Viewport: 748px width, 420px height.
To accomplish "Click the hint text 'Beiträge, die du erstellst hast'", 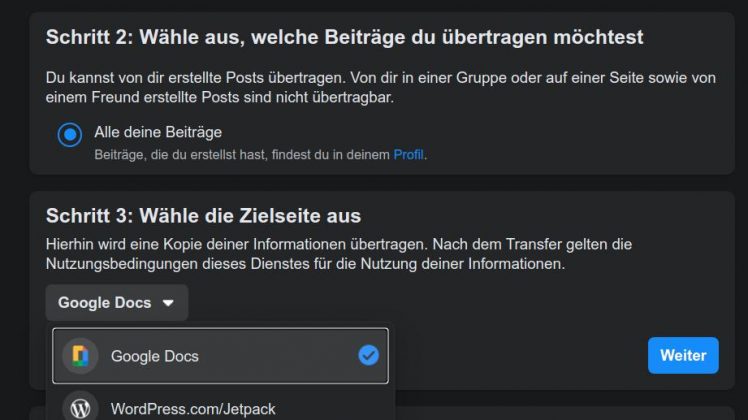I will pyautogui.click(x=240, y=154).
